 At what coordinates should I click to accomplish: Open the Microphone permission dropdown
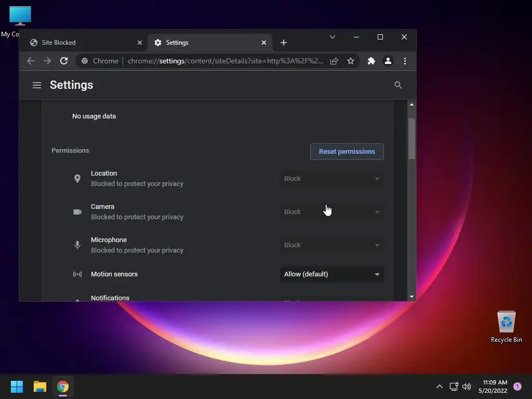click(x=331, y=245)
